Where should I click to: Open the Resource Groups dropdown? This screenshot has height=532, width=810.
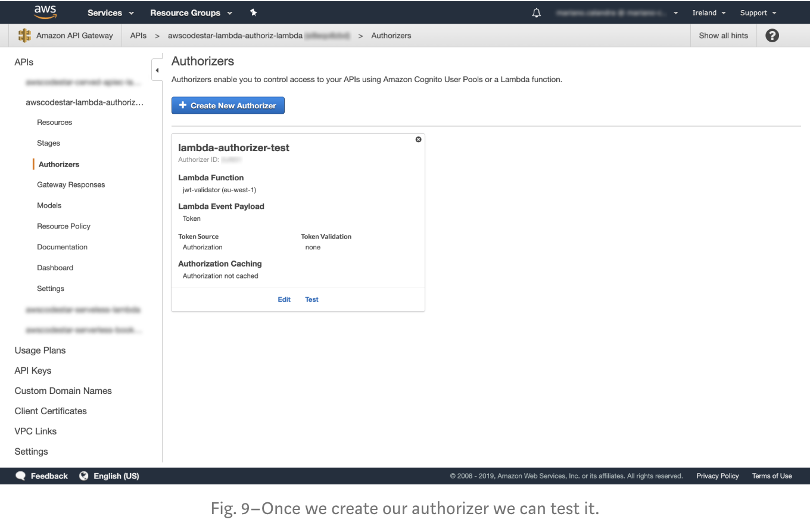(x=191, y=12)
